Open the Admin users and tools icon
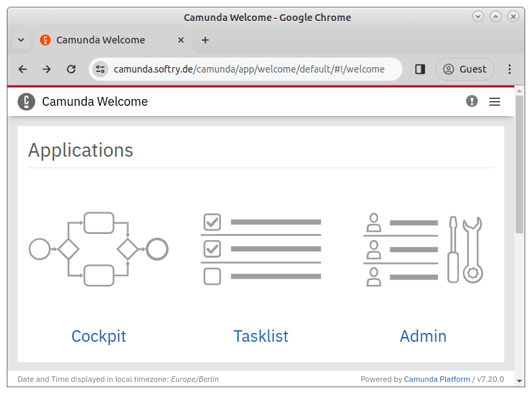532x394 pixels. [x=423, y=250]
